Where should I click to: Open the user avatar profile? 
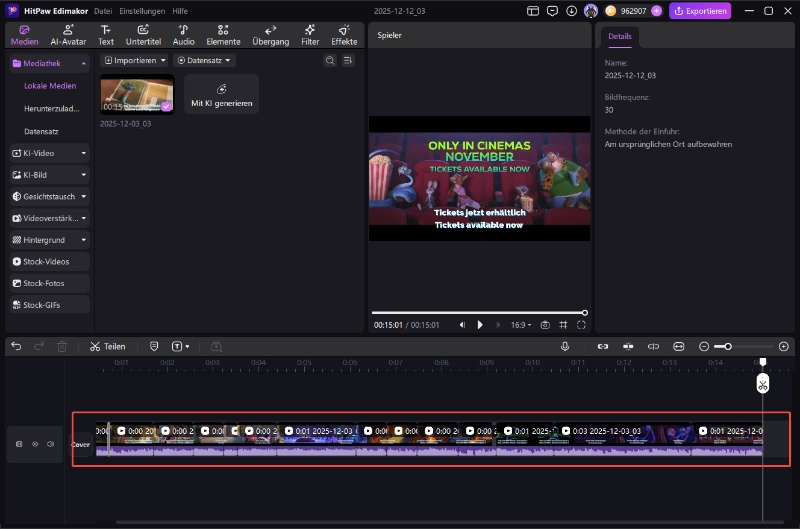tap(591, 11)
